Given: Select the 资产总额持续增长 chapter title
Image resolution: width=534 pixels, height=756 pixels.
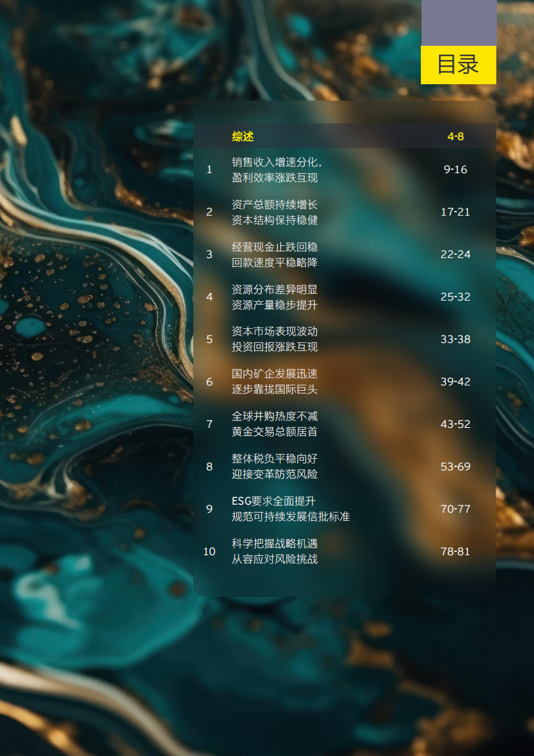Looking at the screenshot, I should coord(274,212).
